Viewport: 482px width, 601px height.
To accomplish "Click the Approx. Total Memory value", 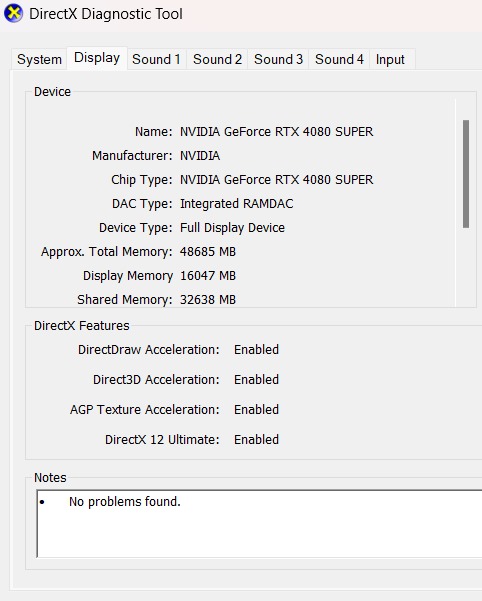I will point(208,251).
